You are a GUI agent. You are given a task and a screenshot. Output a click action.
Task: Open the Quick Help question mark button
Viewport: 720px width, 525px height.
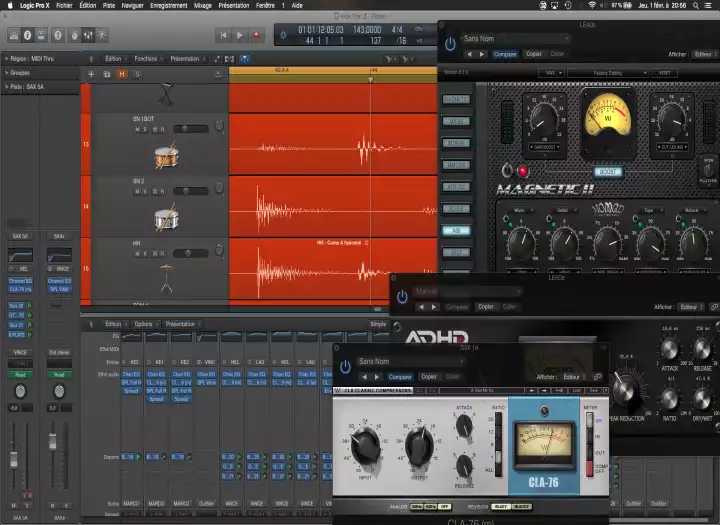pos(57,35)
